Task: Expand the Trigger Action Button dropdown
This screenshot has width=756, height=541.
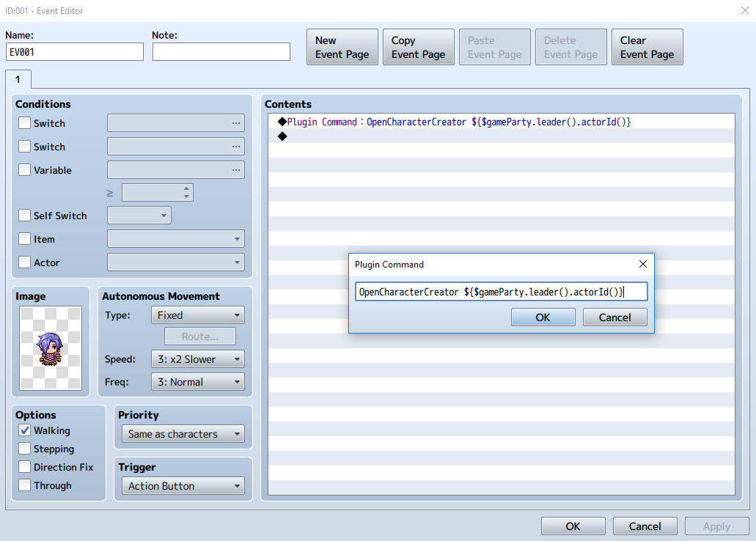Action: pos(182,486)
